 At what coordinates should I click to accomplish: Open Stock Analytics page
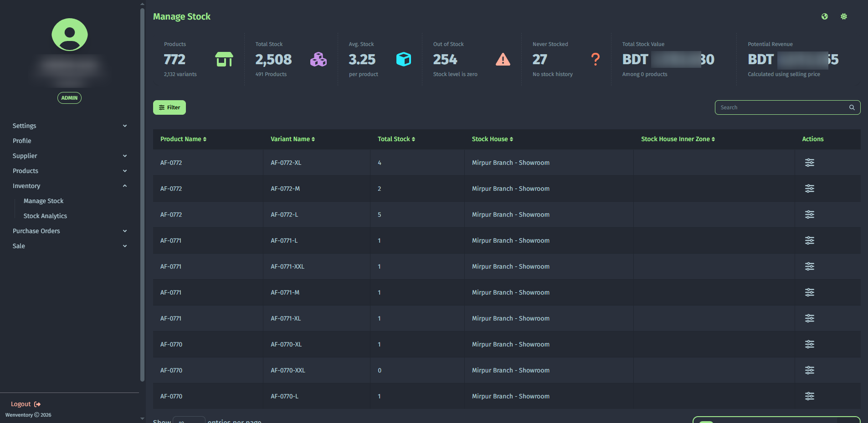(45, 216)
